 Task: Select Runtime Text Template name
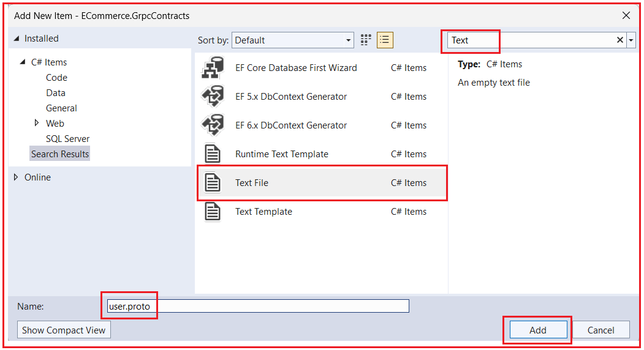pyautogui.click(x=282, y=154)
